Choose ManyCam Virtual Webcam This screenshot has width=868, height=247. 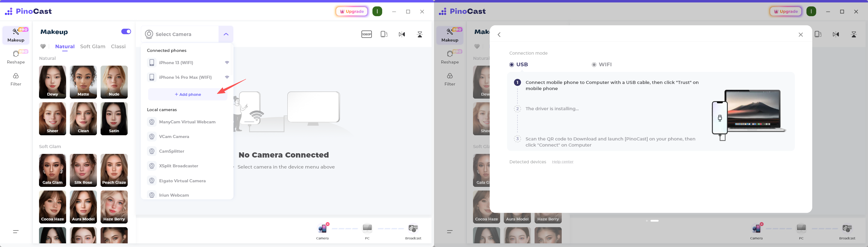click(x=187, y=122)
